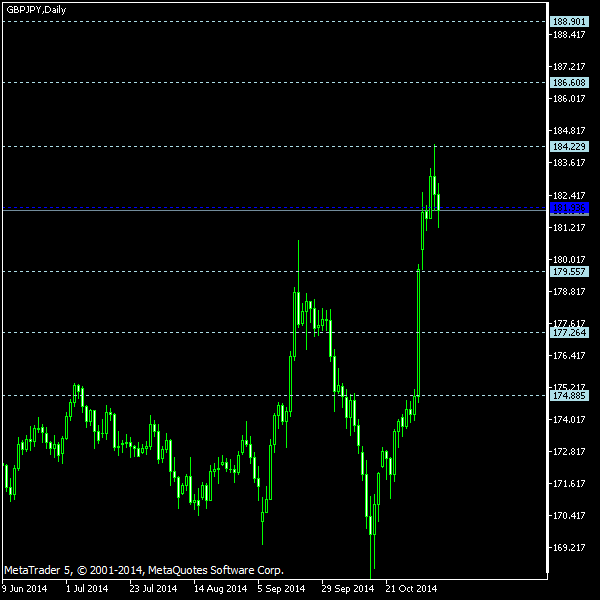The image size is (600, 600).
Task: Click the 184.817 price axis value
Action: [569, 130]
